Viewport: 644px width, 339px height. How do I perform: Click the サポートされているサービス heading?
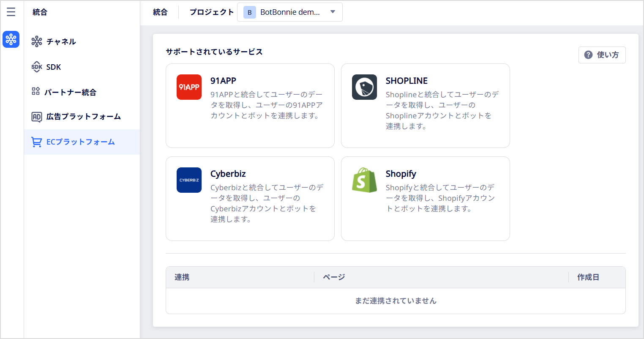pyautogui.click(x=214, y=52)
